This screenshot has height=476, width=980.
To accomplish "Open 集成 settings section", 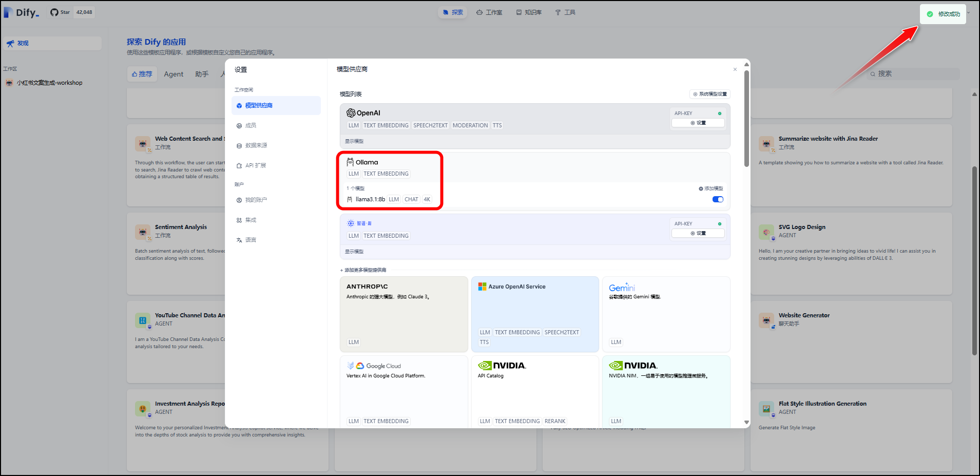I will coord(276,220).
